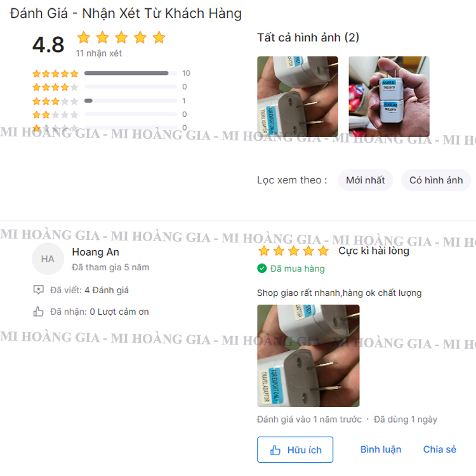Click the Chia sẻ link
This screenshot has height=476, width=476.
(x=440, y=449)
